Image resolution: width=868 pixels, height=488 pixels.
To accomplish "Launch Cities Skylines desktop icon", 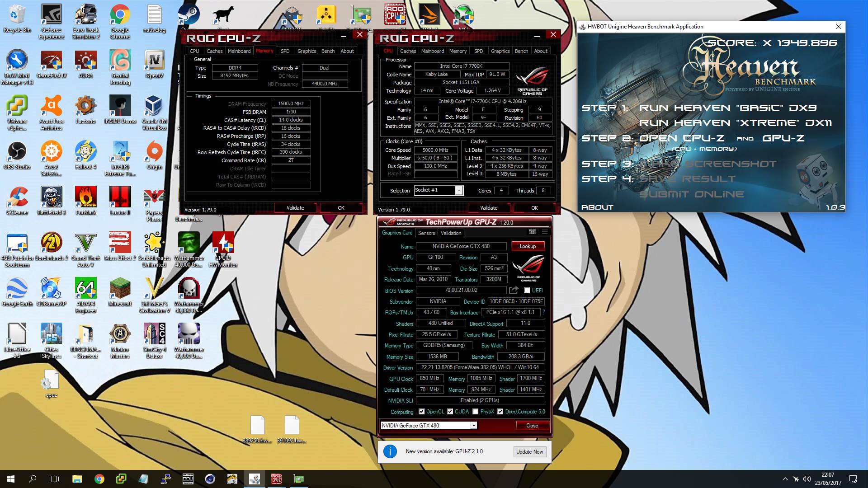I will tap(52, 341).
